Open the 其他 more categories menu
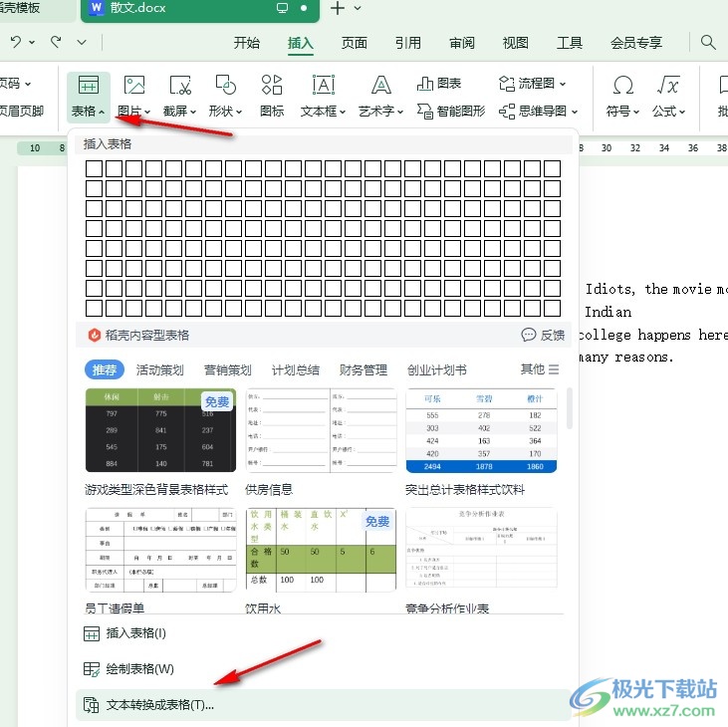Screen dimensions: 728x727 point(540,369)
